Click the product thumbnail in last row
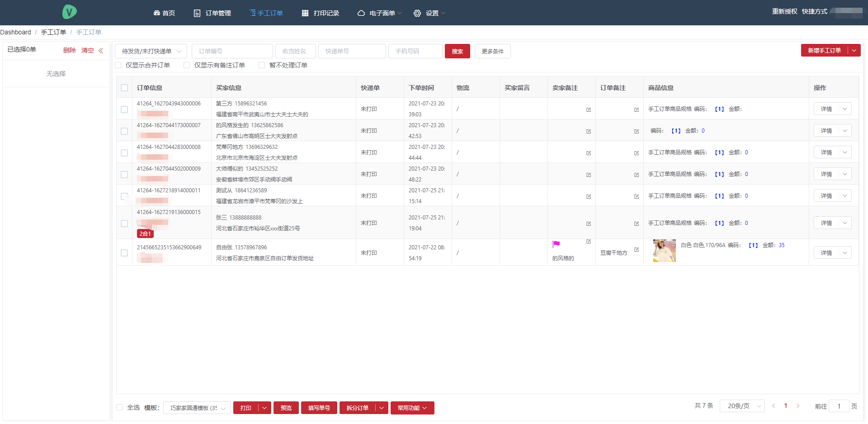This screenshot has height=424, width=868. point(664,251)
